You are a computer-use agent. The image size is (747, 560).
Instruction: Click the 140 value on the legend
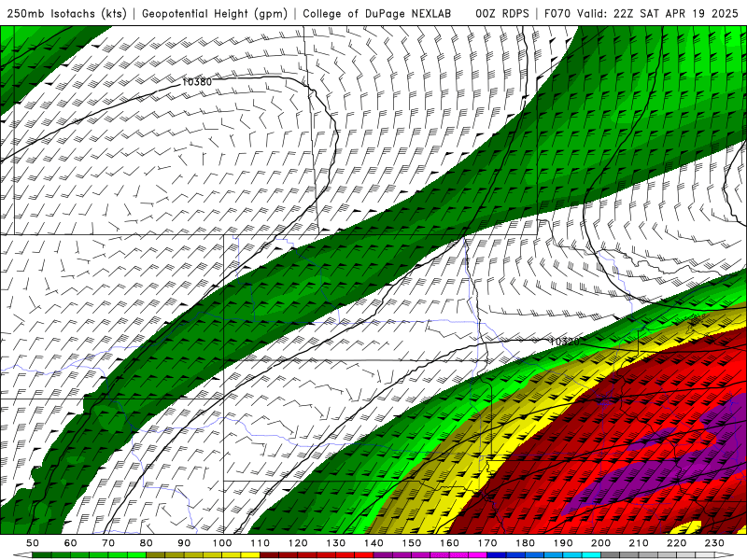pos(373,543)
